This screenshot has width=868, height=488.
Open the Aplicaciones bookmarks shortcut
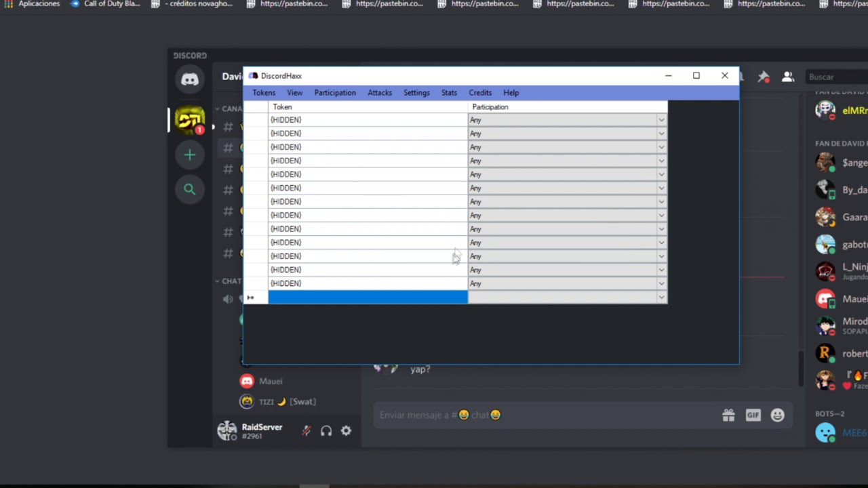(x=32, y=4)
